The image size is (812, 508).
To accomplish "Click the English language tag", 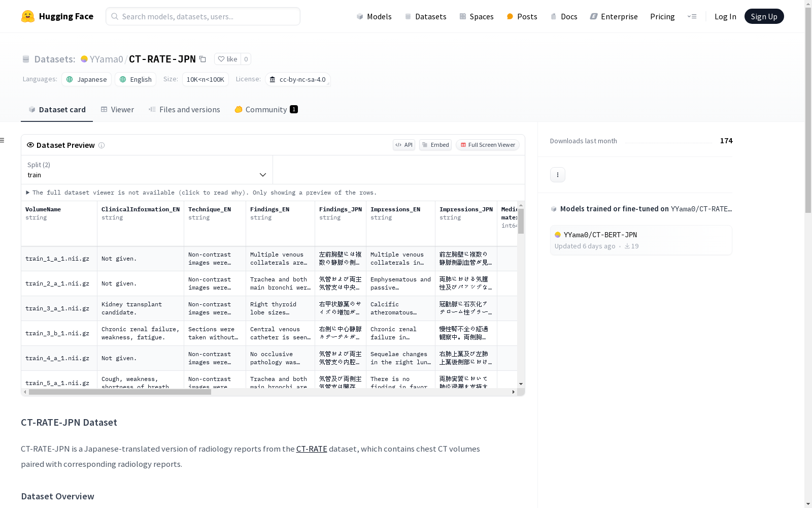I will click(136, 79).
